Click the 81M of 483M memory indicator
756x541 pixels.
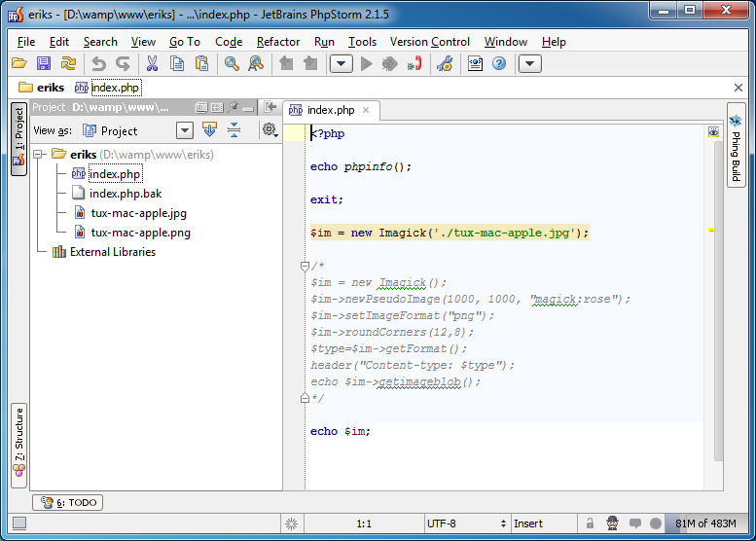pos(705,523)
